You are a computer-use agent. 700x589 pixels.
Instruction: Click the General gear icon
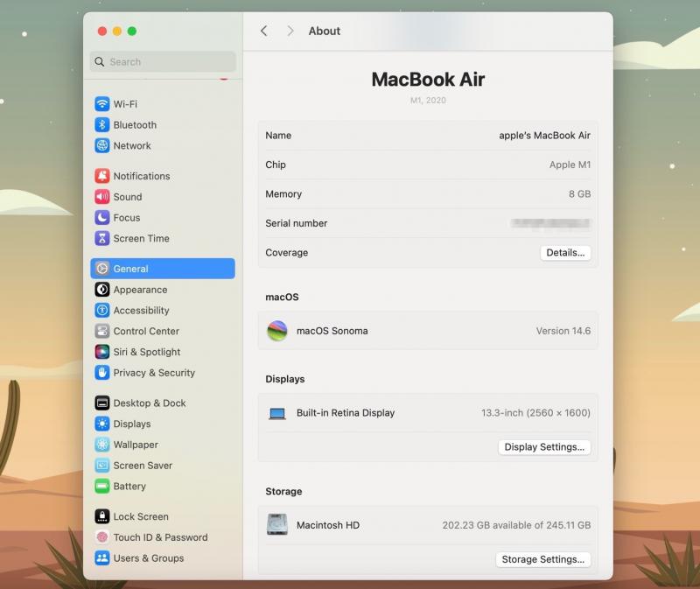(101, 269)
